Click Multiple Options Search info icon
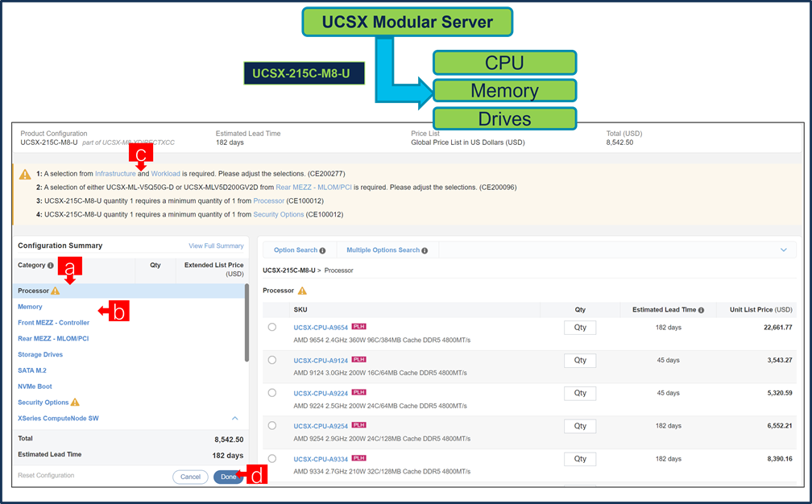This screenshot has width=812, height=504. coord(425,250)
